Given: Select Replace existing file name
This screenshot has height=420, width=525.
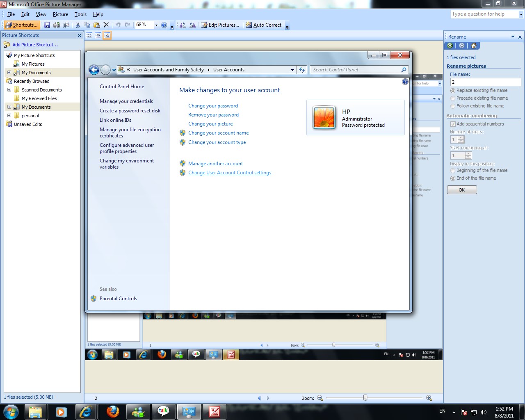Looking at the screenshot, I should coord(453,91).
